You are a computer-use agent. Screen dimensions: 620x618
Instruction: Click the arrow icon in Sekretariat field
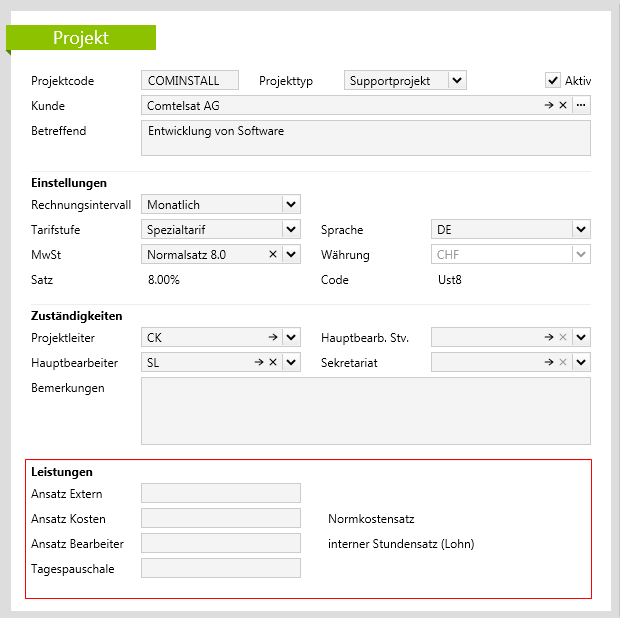pyautogui.click(x=548, y=363)
